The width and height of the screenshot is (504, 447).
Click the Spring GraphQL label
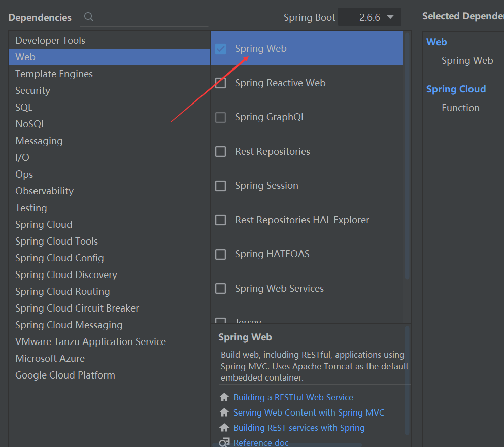pos(270,117)
